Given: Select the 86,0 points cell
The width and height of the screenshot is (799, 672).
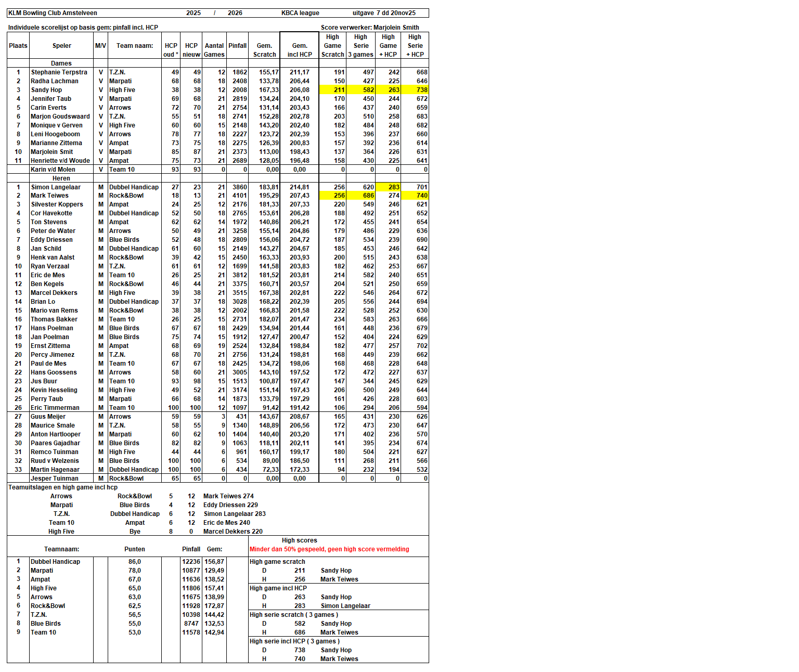Looking at the screenshot, I should [135, 562].
